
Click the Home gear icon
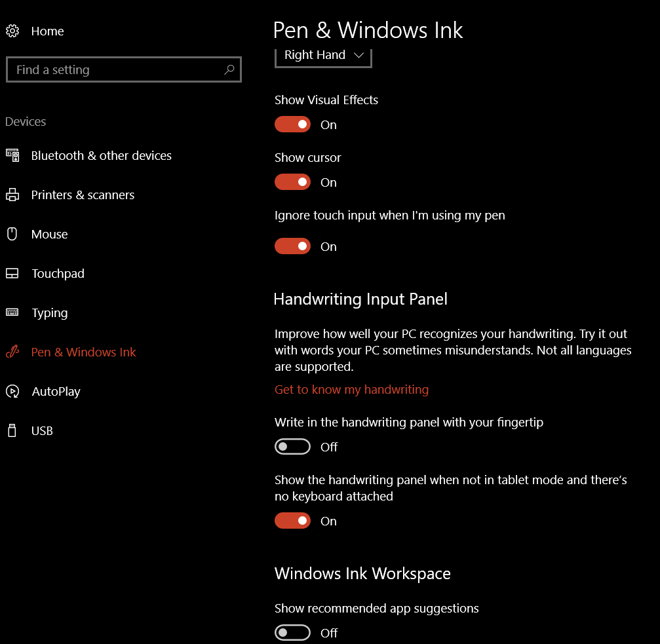[x=12, y=31]
